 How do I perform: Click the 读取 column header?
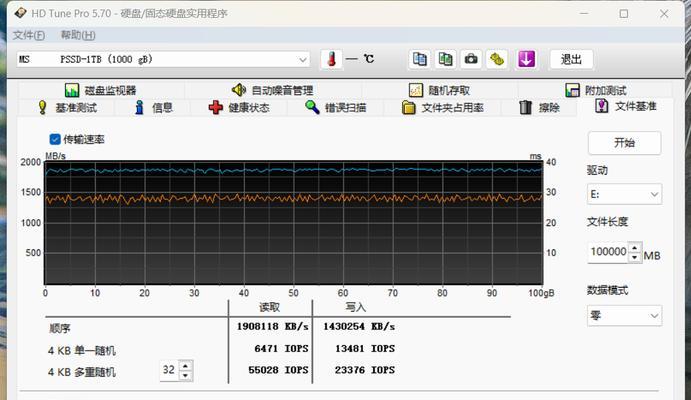270,307
